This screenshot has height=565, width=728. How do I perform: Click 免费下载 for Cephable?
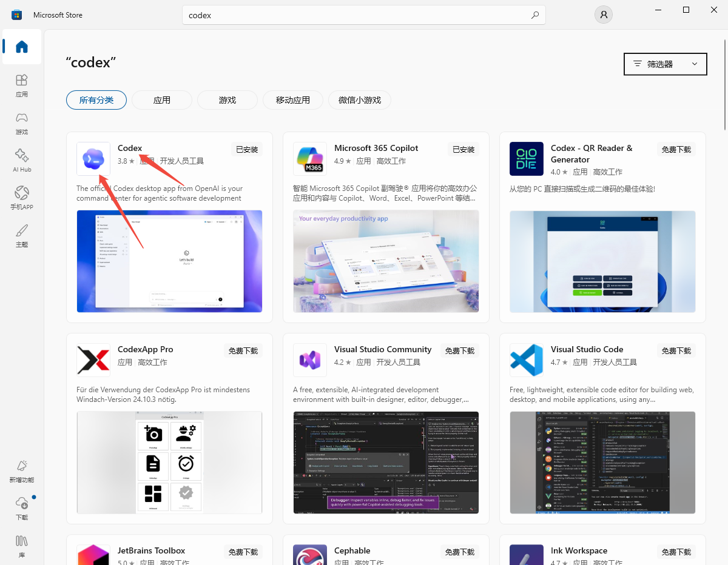460,552
